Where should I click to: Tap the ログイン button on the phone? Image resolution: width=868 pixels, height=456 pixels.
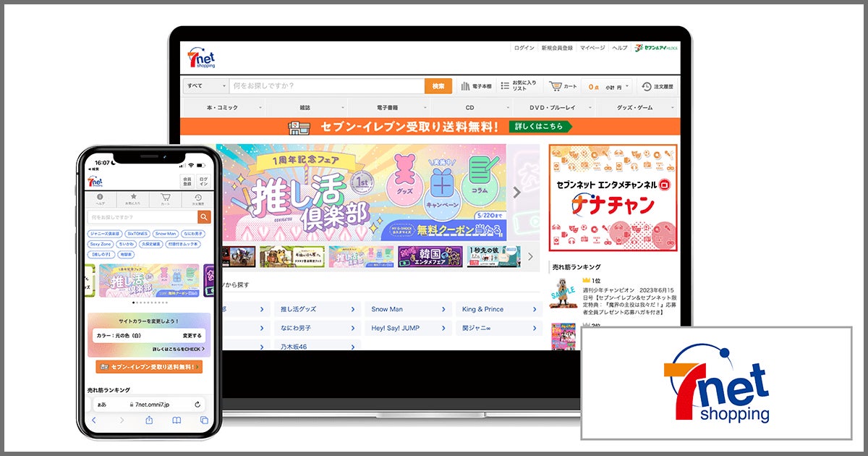203,182
